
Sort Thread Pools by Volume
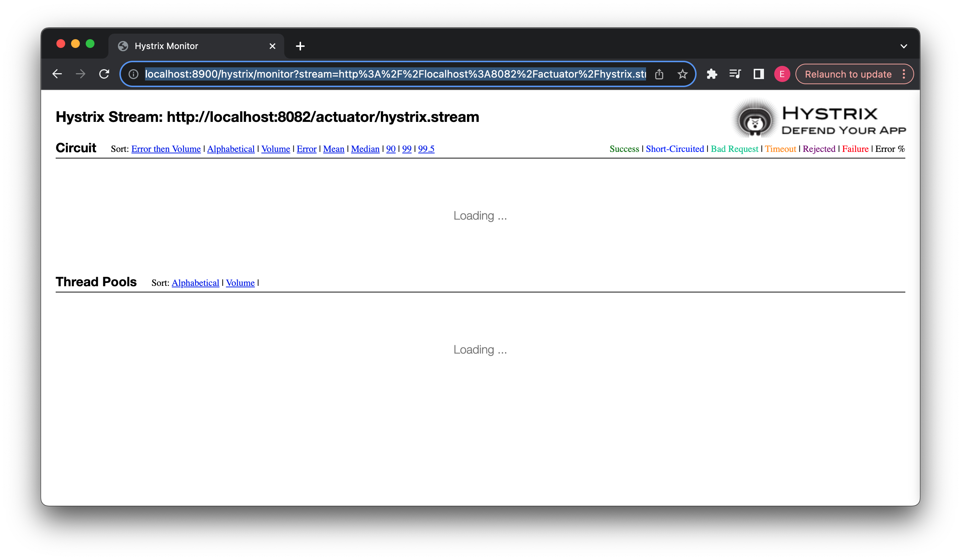[240, 283]
